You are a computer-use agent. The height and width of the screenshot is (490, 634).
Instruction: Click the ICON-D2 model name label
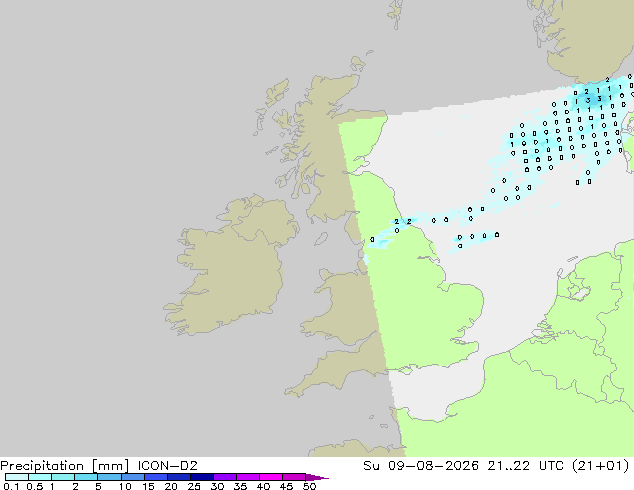click(x=167, y=466)
